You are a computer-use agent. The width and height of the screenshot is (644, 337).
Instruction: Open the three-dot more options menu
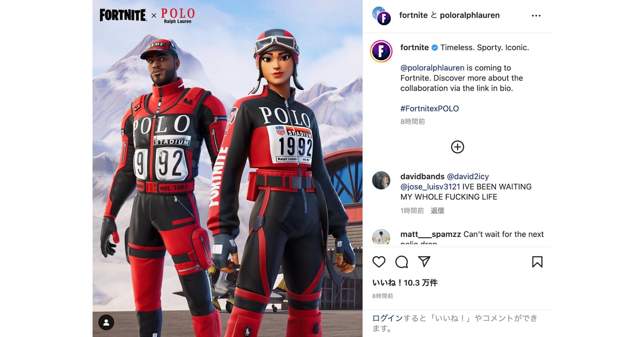point(536,16)
